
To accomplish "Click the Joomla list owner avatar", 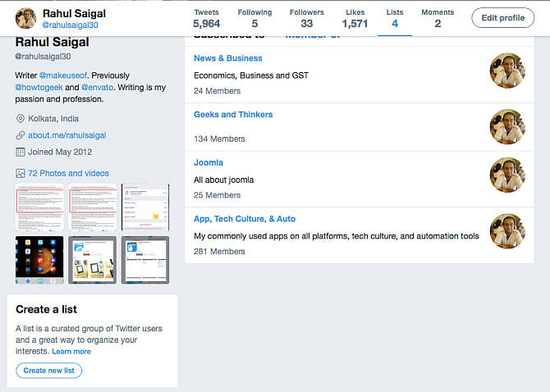I will tap(507, 175).
